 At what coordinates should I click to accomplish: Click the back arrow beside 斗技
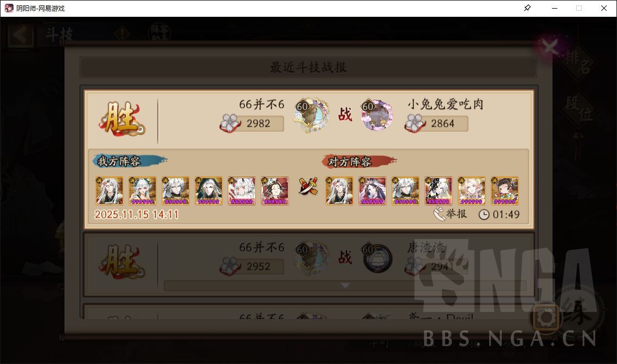coord(21,35)
